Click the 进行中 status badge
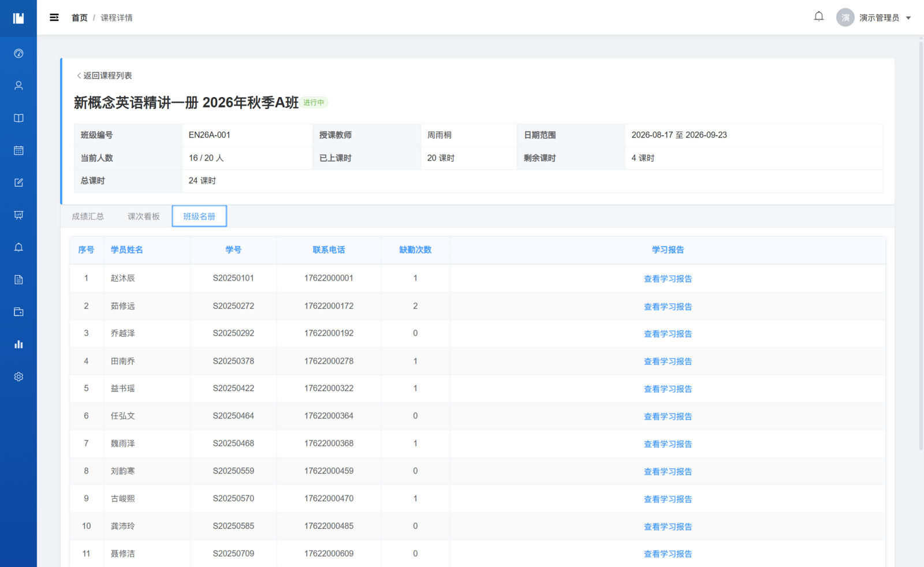This screenshot has height=567, width=924. point(314,103)
